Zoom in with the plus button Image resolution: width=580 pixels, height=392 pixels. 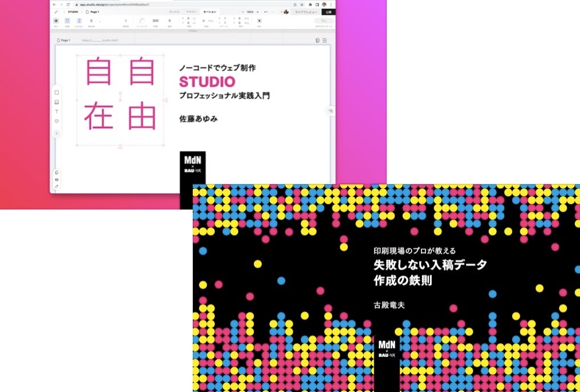coord(258,12)
